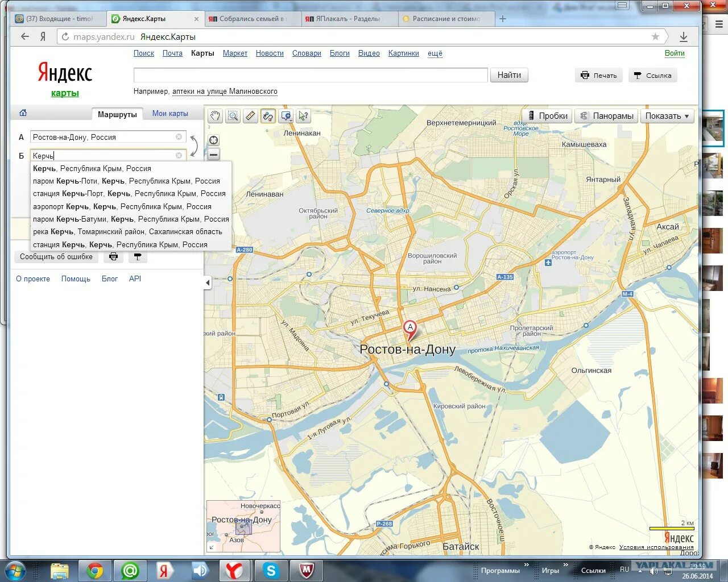
Task: Go to the home icon in the sidebar
Action: (23, 113)
